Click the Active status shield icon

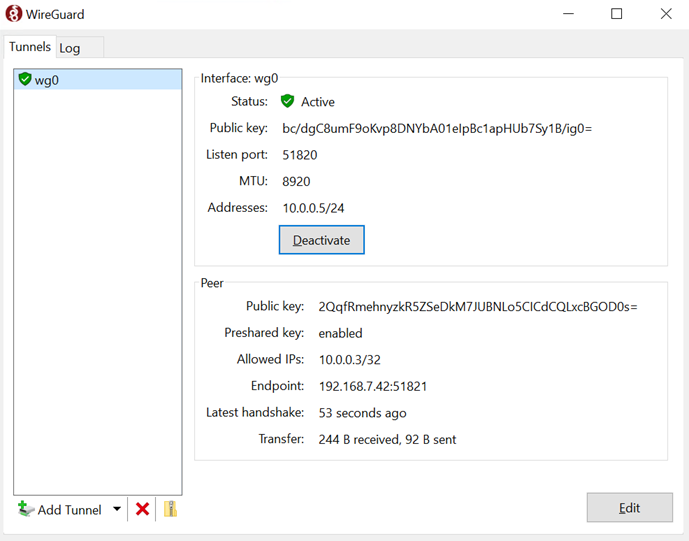(287, 101)
